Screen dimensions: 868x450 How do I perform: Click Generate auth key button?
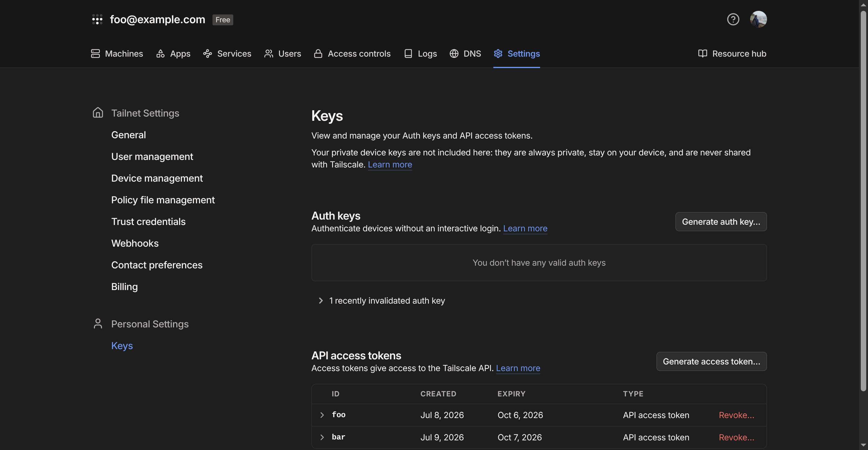(721, 222)
